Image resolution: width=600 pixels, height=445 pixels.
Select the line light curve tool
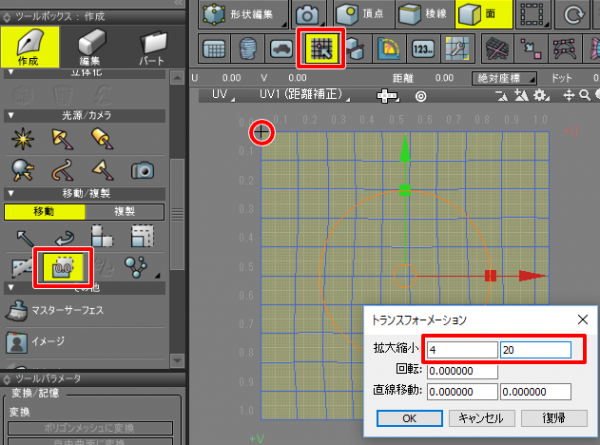click(62, 170)
